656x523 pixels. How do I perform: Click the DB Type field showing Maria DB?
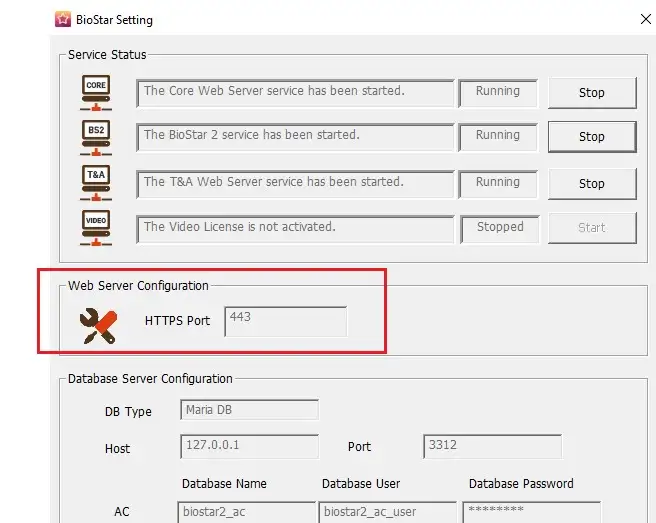[249, 410]
